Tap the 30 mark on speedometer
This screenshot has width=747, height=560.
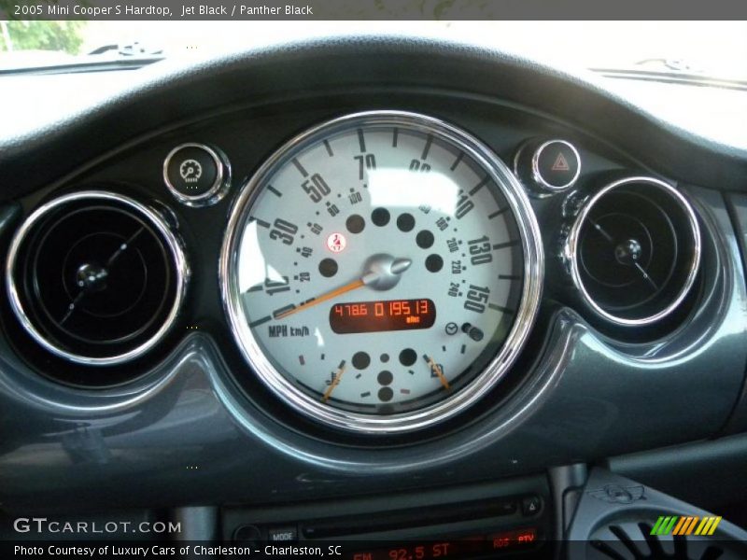coord(283,231)
